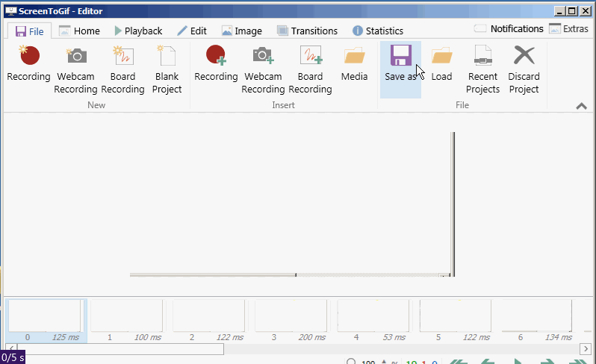
Task: Insert a Recording into the project
Action: pos(216,69)
